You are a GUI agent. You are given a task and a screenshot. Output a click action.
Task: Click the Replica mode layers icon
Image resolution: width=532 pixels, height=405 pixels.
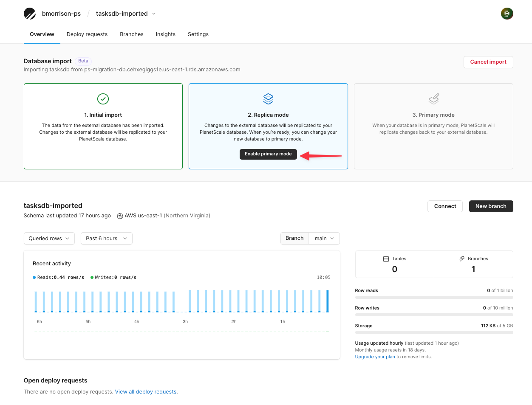pos(268,99)
